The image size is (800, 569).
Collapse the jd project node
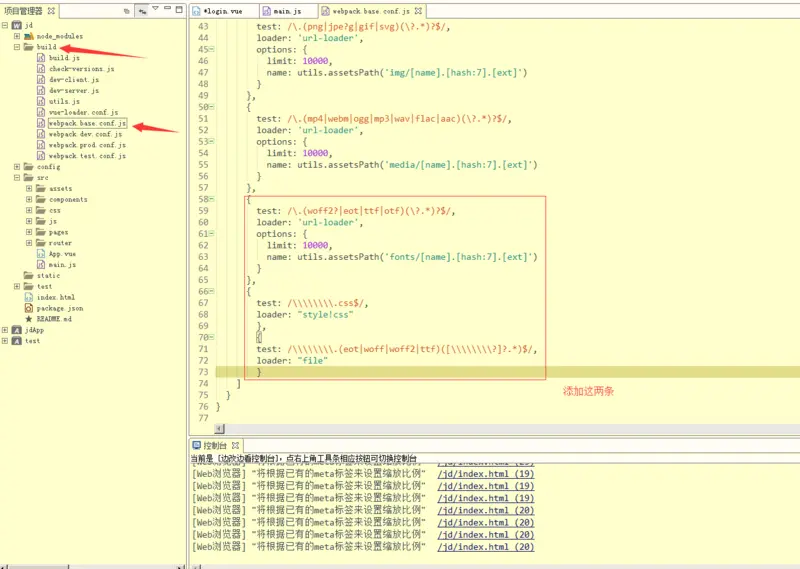[5, 24]
